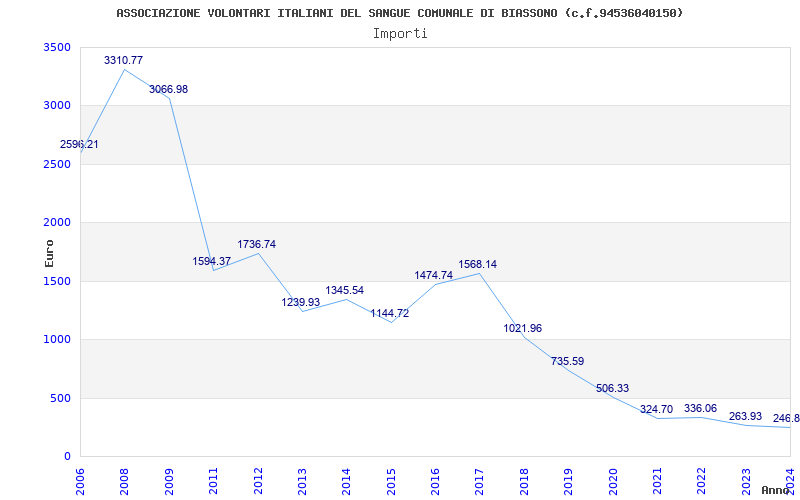This screenshot has height=500, width=800.
Task: Select data label 1568.14
Action: tap(478, 264)
